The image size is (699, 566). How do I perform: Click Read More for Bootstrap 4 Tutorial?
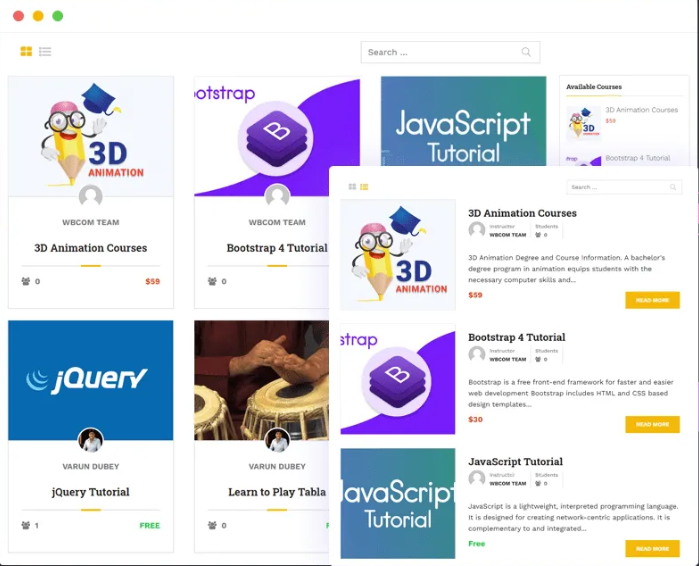(x=653, y=424)
